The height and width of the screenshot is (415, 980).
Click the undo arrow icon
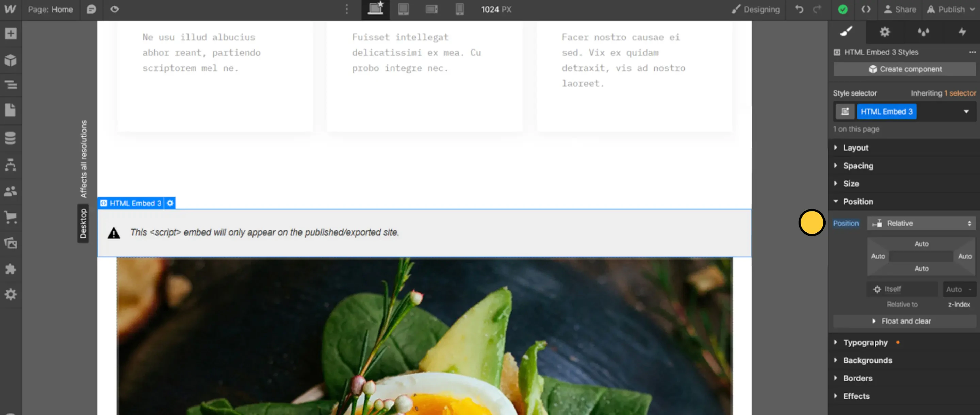pyautogui.click(x=799, y=10)
